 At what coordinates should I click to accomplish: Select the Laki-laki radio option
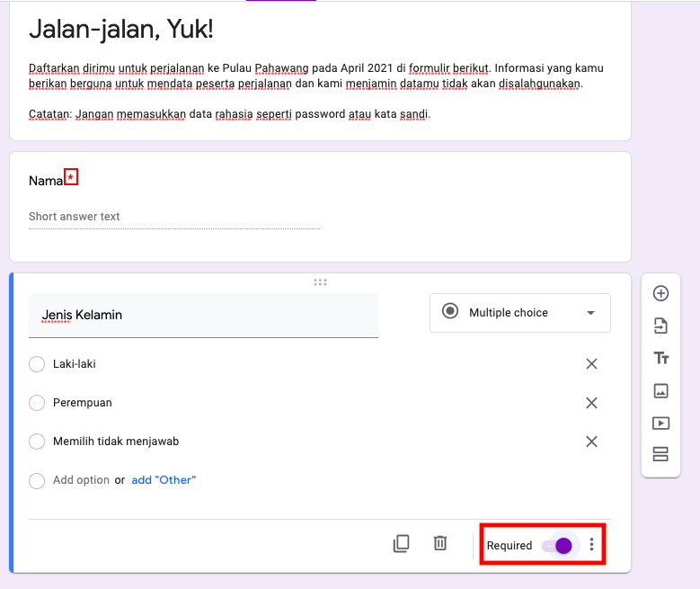click(37, 364)
